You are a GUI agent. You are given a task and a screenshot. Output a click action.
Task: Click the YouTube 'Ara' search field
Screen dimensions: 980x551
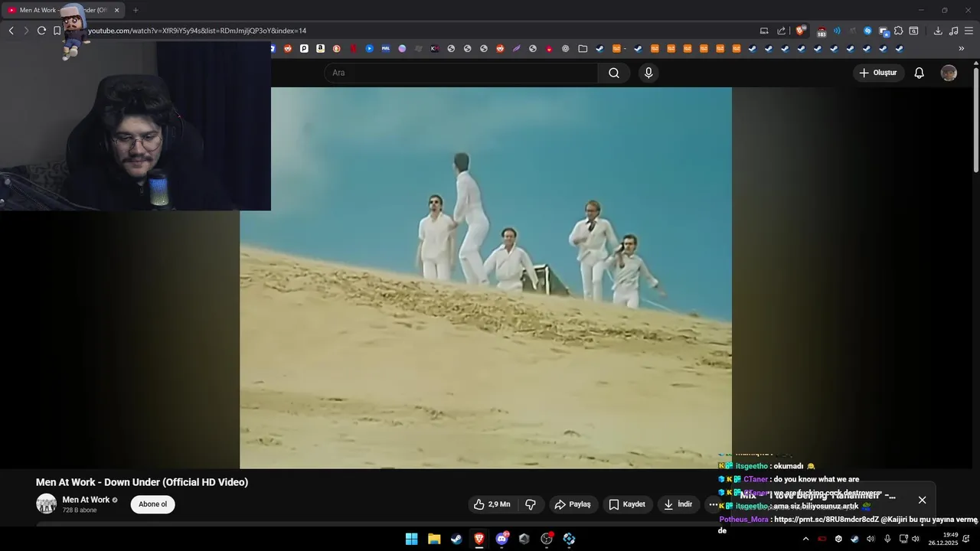pos(461,73)
